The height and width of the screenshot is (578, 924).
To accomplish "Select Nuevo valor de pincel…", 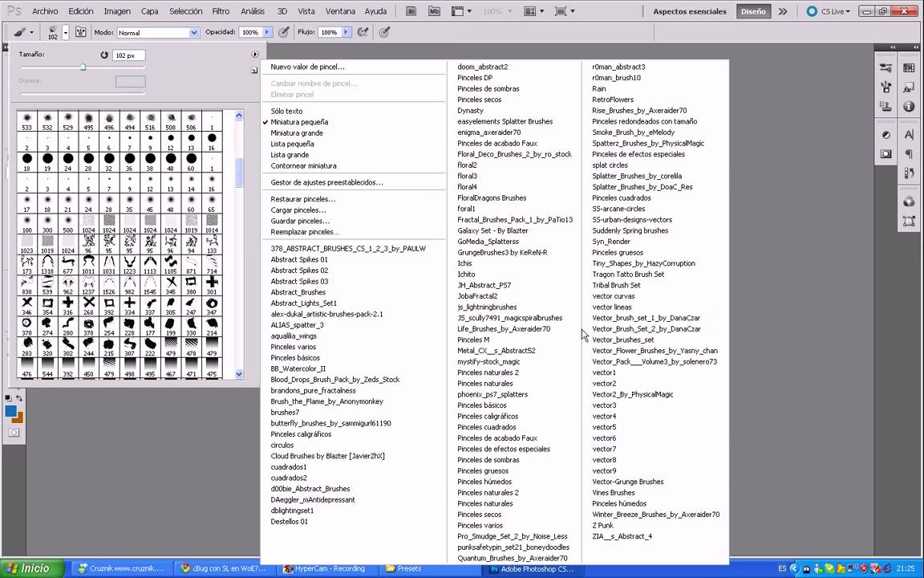I will [308, 67].
